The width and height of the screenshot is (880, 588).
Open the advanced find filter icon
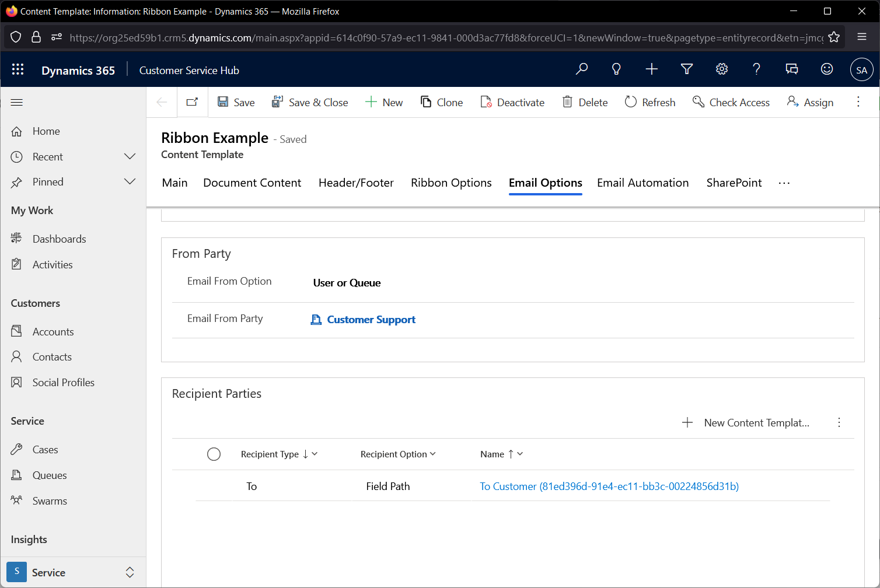pos(687,69)
